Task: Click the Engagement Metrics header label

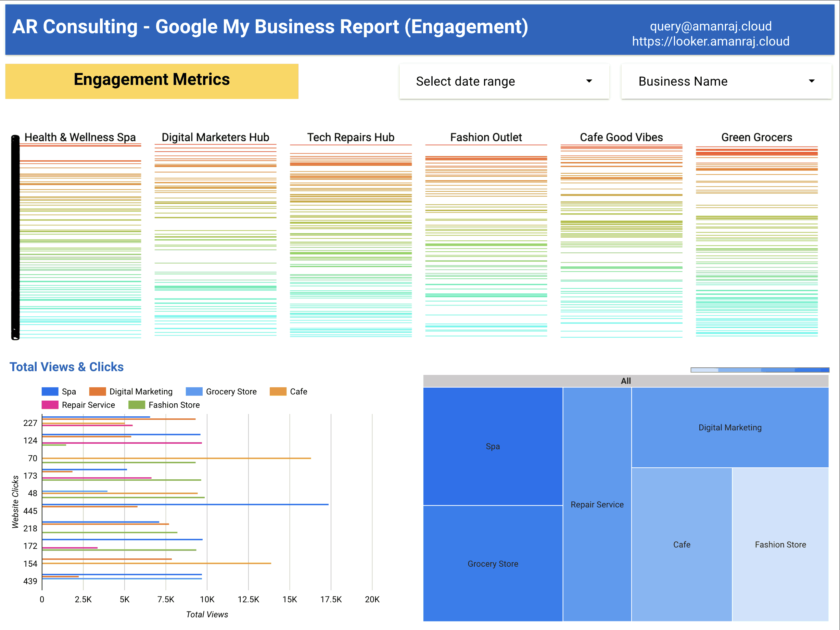Action: point(152,79)
